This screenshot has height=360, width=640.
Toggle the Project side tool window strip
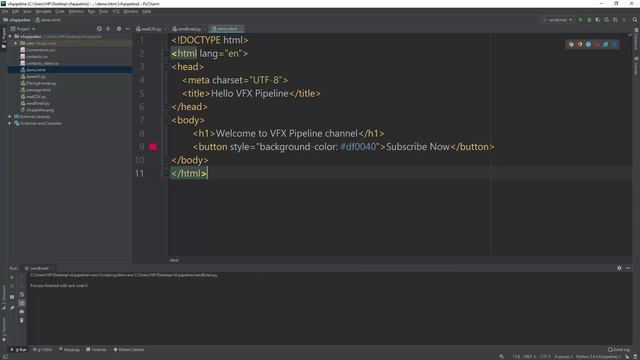[4, 38]
